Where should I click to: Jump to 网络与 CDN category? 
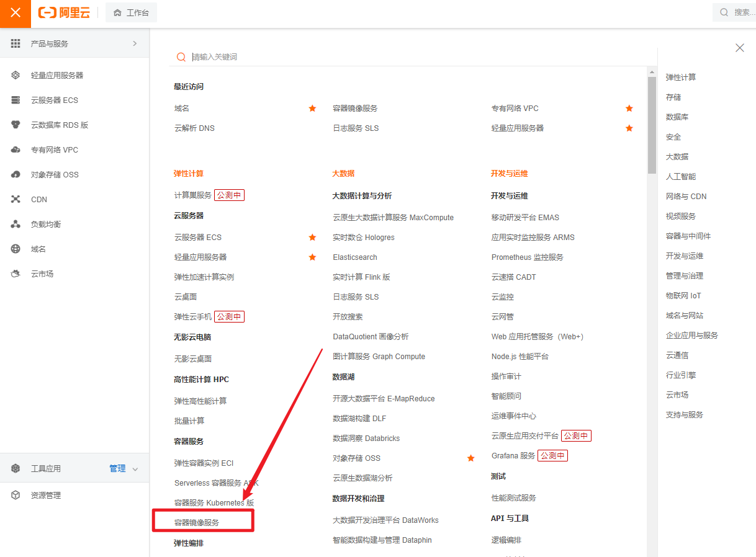tap(686, 196)
